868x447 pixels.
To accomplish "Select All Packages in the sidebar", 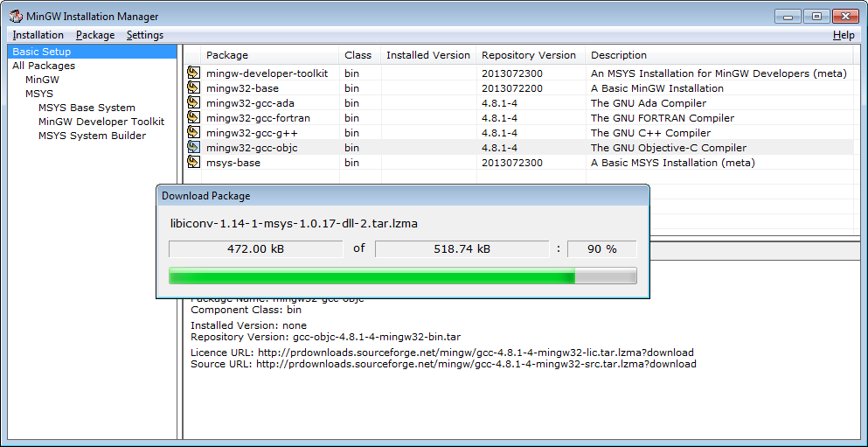I will pos(44,66).
